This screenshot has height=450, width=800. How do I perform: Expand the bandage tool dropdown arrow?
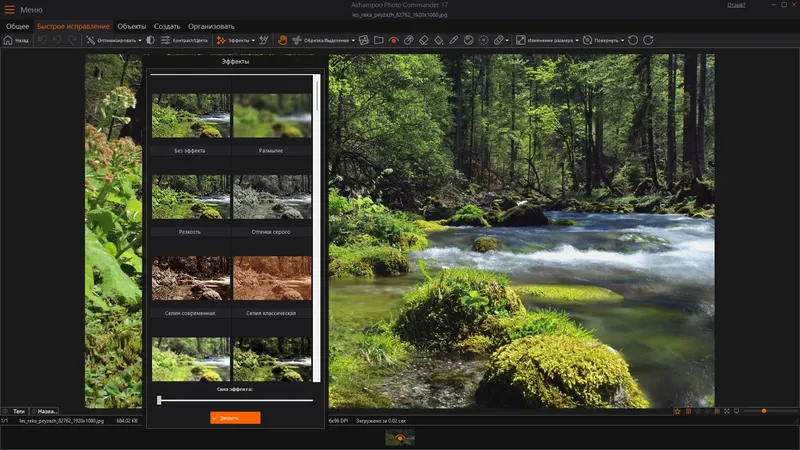point(507,40)
